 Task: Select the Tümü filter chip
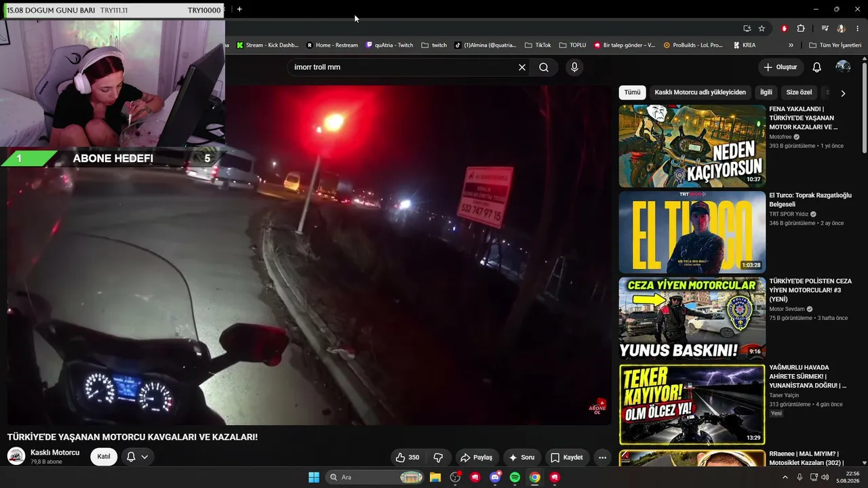click(x=632, y=92)
